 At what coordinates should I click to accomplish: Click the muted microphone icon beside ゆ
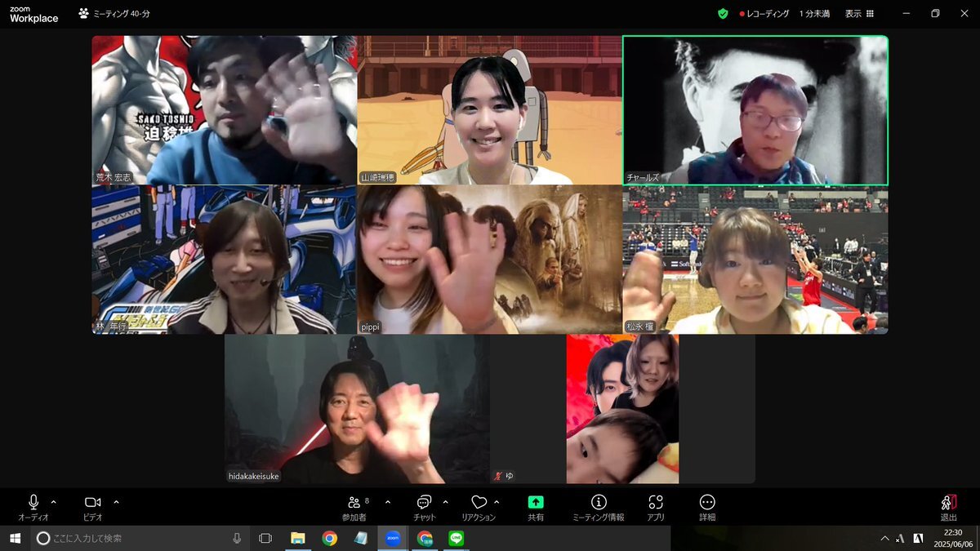pyautogui.click(x=497, y=476)
